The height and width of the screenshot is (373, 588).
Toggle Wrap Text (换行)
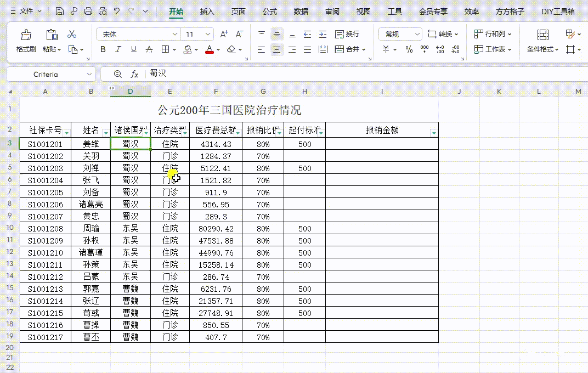[x=347, y=34]
